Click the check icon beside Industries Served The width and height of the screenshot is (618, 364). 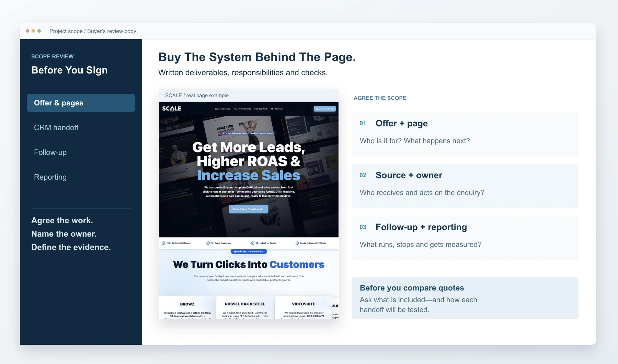[253, 243]
